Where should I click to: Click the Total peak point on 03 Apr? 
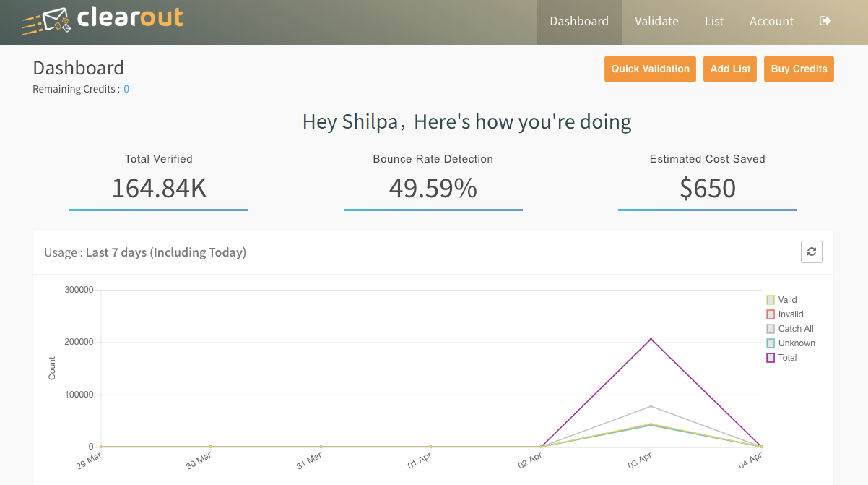651,339
